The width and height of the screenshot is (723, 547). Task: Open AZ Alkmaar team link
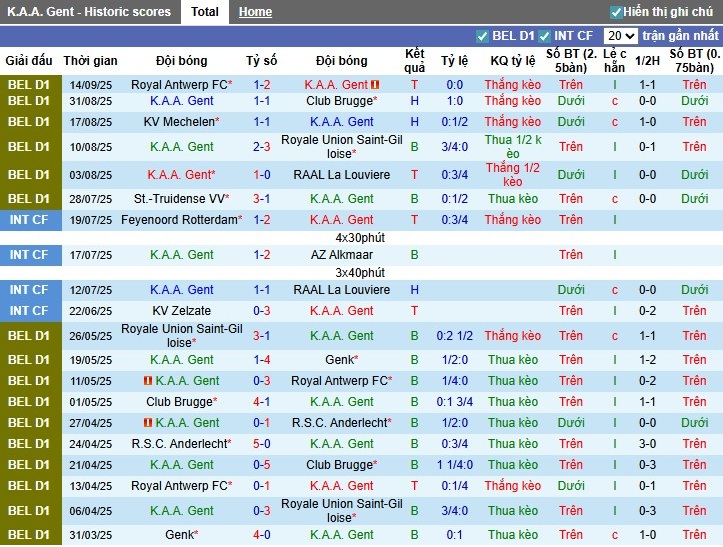point(341,255)
